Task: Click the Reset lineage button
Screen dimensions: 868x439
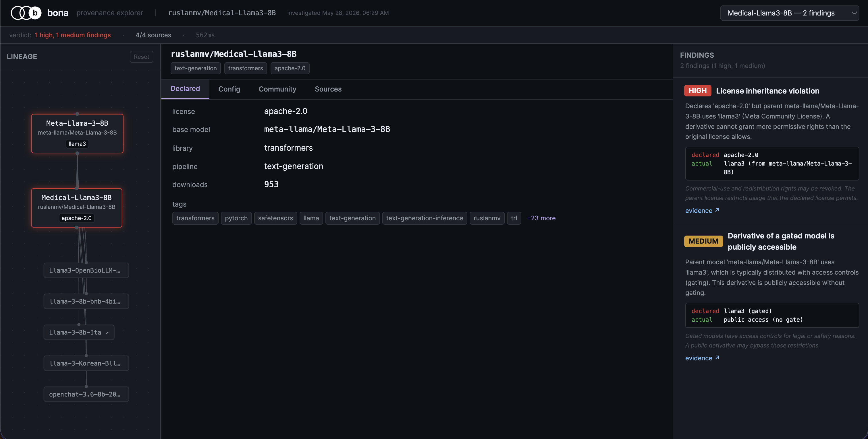Action: click(142, 57)
